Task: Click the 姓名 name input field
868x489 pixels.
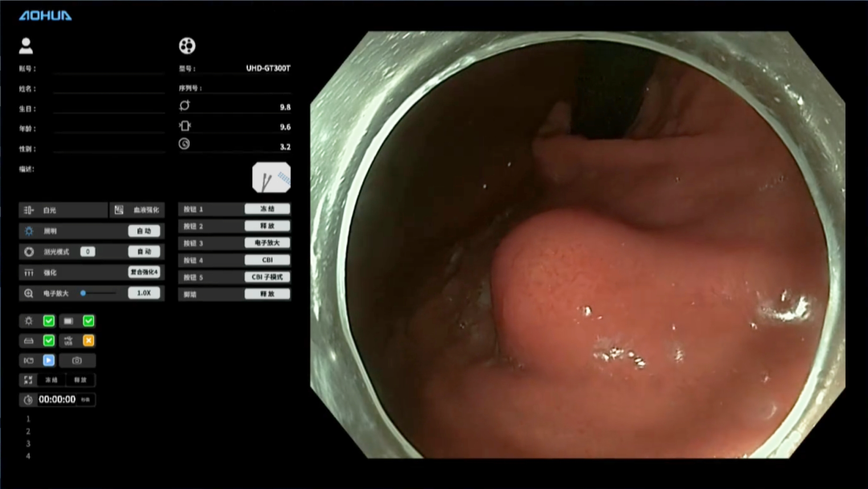Action: (109, 88)
